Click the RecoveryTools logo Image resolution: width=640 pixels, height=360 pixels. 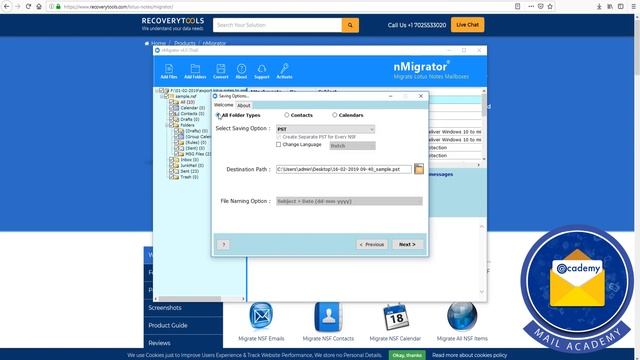173,24
